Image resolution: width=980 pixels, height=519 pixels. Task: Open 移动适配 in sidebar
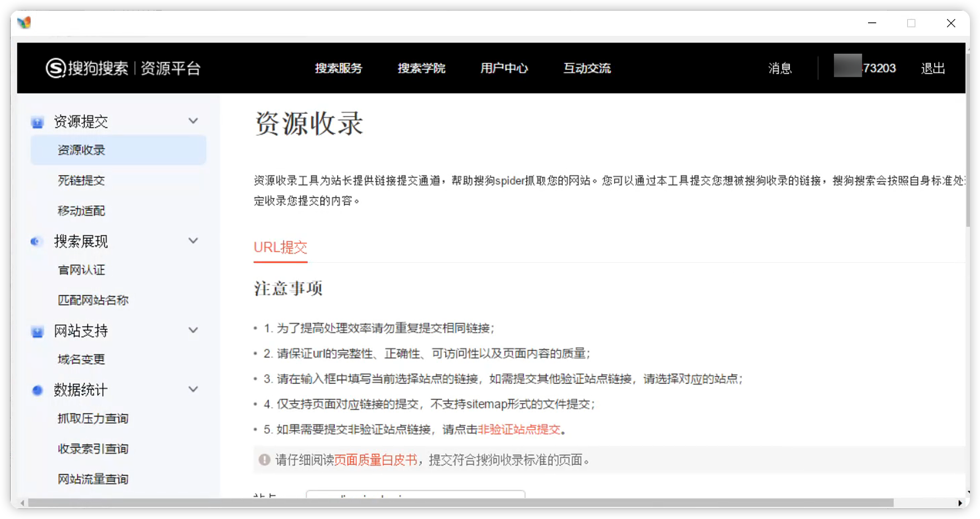tap(81, 211)
